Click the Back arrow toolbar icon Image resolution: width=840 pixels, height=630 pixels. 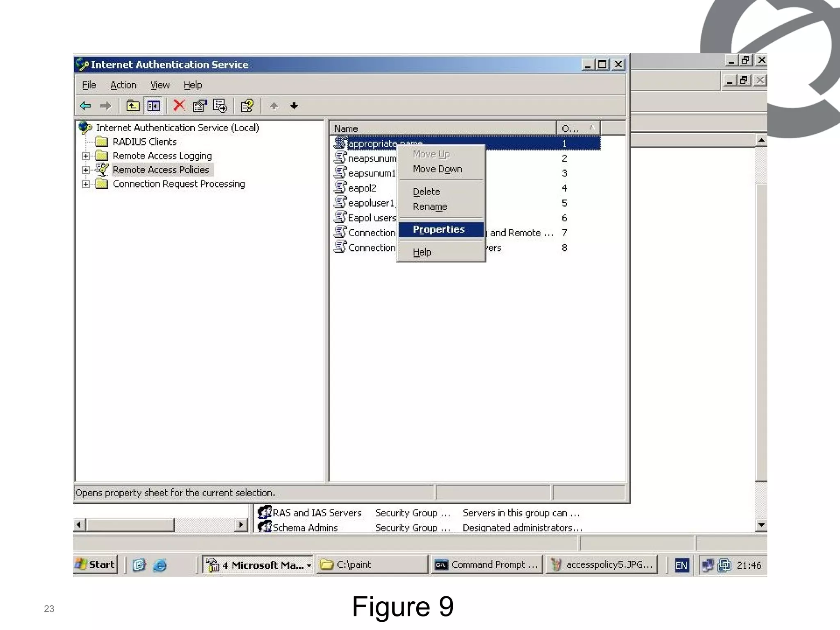[85, 106]
